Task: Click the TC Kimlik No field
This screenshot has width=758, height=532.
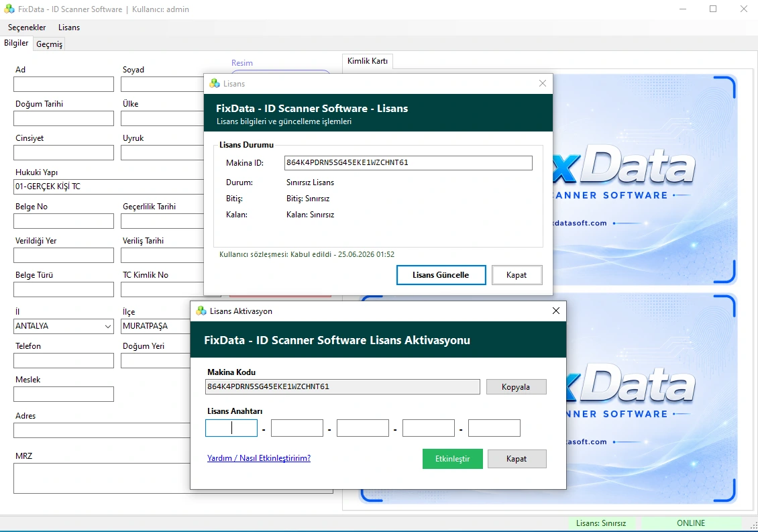Action: click(x=162, y=290)
